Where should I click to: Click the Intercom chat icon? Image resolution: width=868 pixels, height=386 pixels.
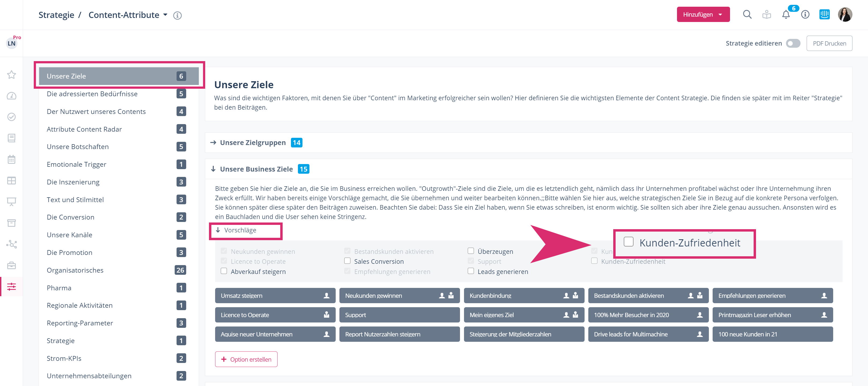click(x=824, y=14)
